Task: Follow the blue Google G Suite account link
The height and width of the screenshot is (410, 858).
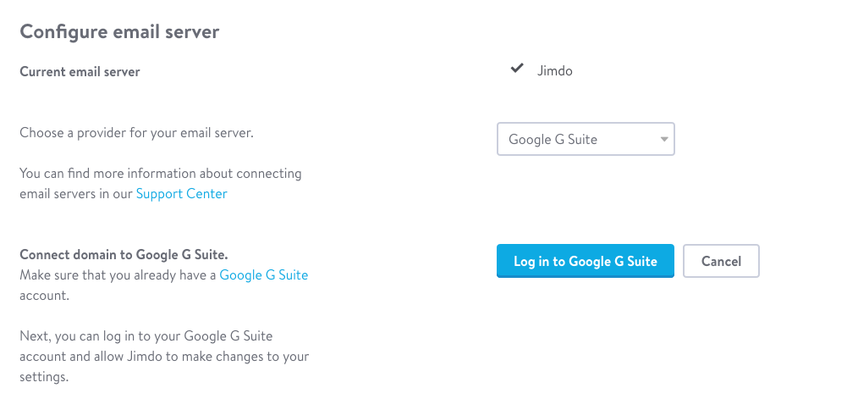Action: [x=264, y=275]
